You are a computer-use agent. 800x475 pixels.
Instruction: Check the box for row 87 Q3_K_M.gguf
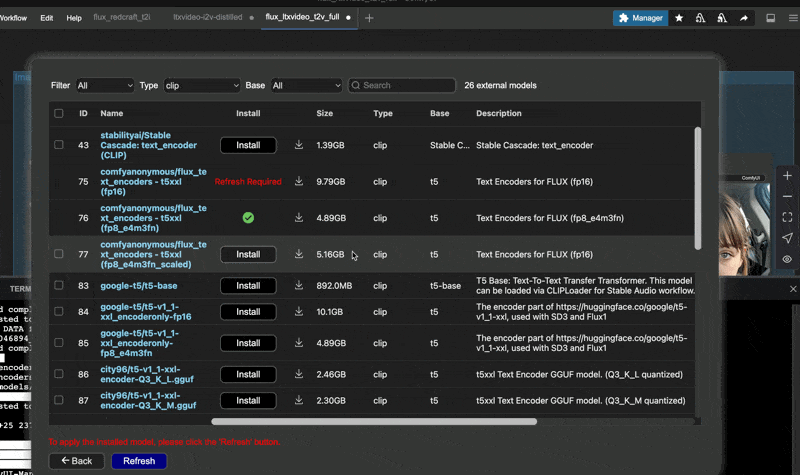click(59, 400)
